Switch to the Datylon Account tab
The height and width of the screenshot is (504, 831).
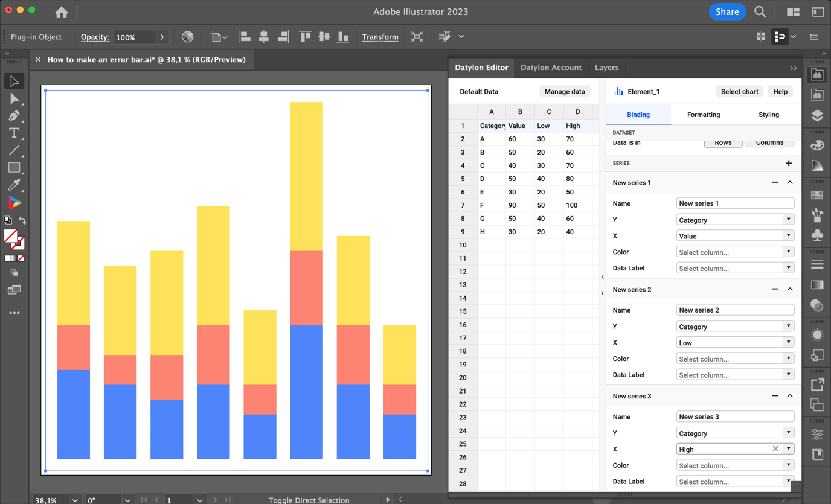click(x=551, y=68)
